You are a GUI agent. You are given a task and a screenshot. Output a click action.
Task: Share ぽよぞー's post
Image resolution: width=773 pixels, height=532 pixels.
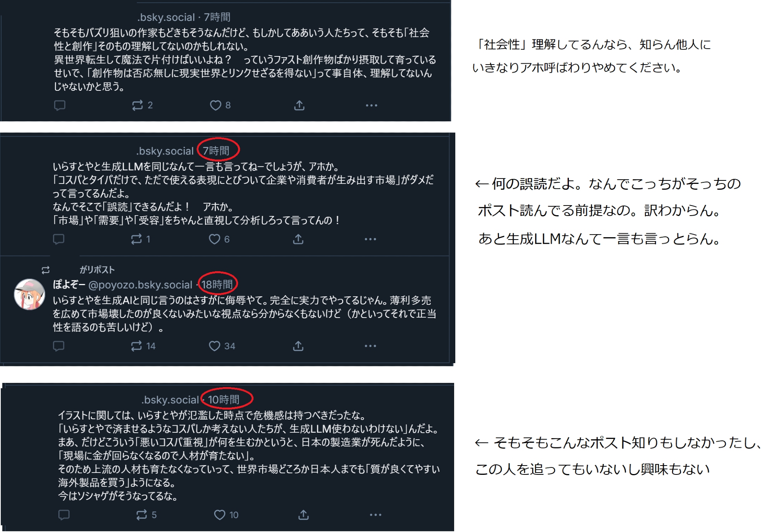point(298,346)
